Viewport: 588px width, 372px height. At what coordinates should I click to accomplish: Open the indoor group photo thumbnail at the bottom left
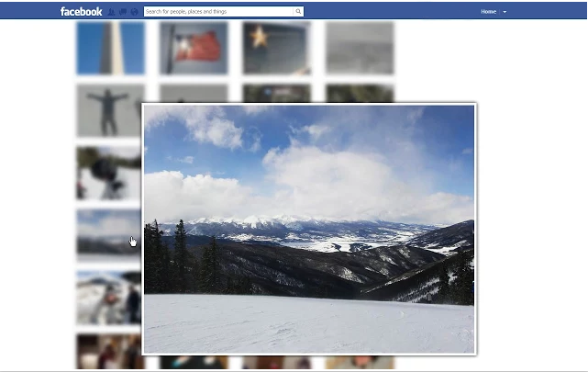pyautogui.click(x=109, y=352)
